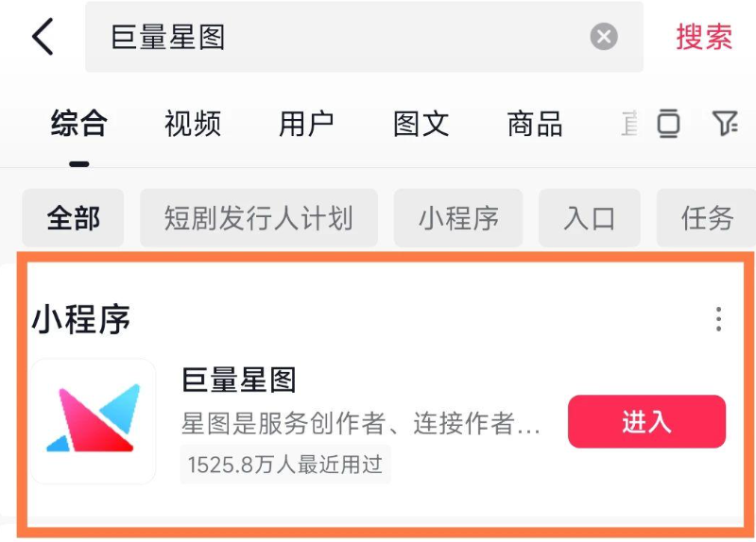Switch to the 视频 tab
The height and width of the screenshot is (542, 756).
[193, 124]
